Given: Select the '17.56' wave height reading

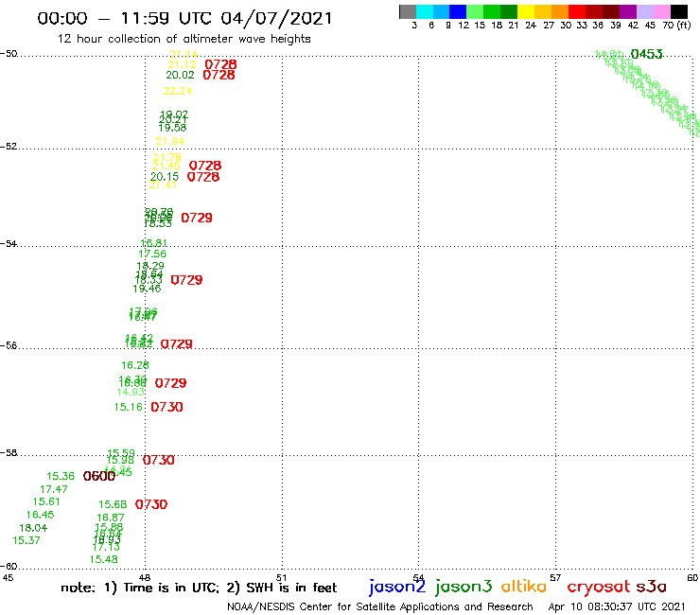Looking at the screenshot, I should click(152, 254).
